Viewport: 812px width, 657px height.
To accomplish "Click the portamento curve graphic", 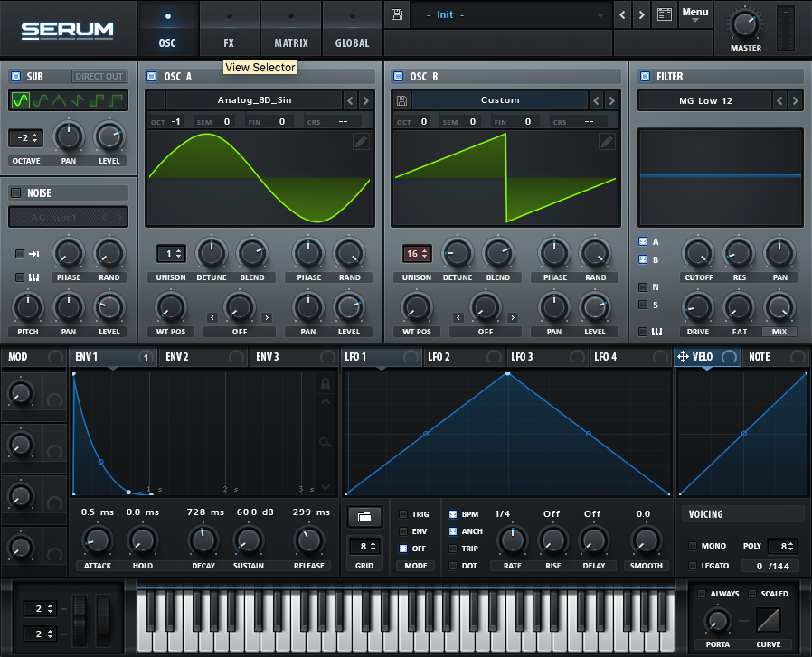I will tap(769, 620).
